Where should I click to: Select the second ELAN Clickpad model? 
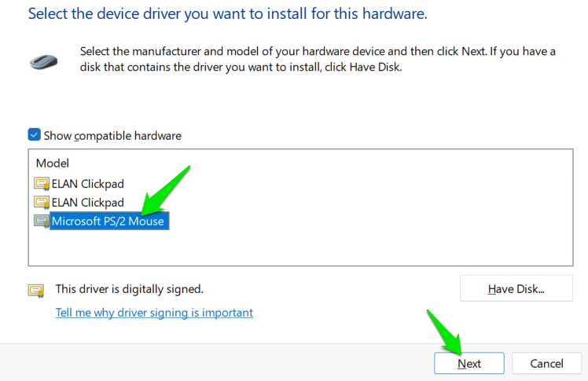[87, 203]
